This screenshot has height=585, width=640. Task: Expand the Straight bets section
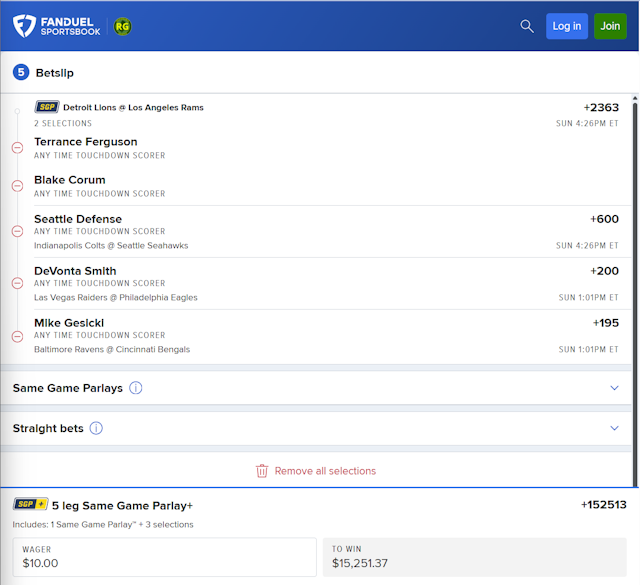pos(614,428)
